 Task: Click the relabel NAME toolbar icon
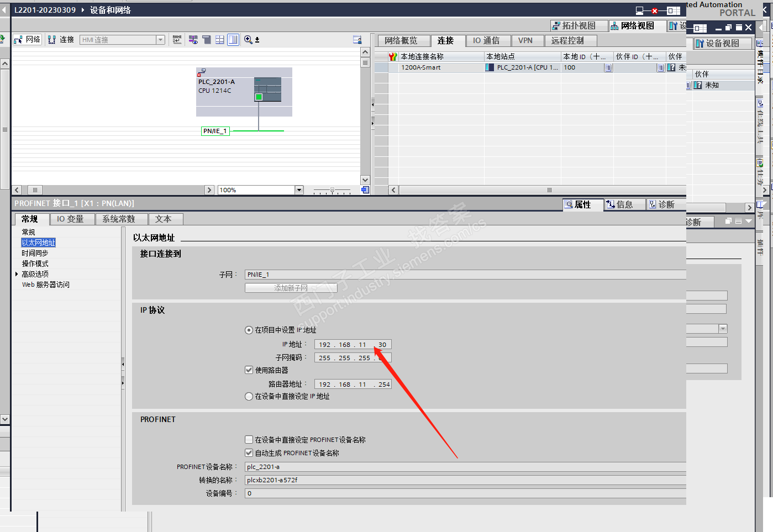point(177,40)
